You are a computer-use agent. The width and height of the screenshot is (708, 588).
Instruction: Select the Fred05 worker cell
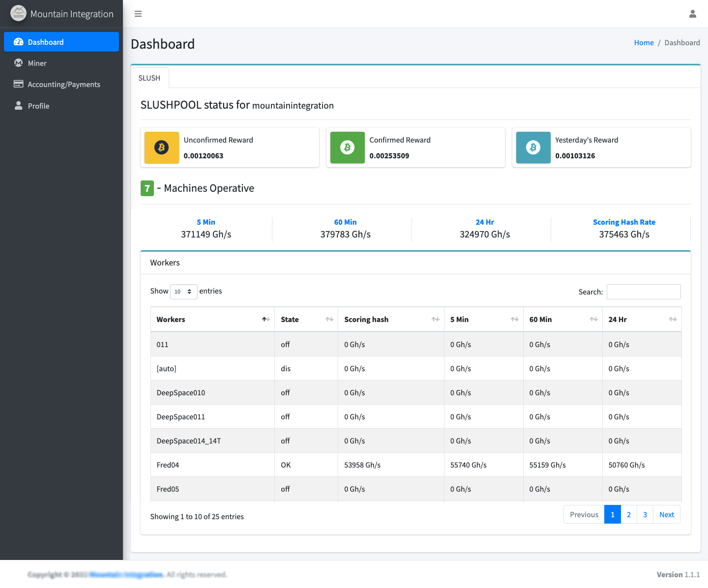pyautogui.click(x=212, y=489)
